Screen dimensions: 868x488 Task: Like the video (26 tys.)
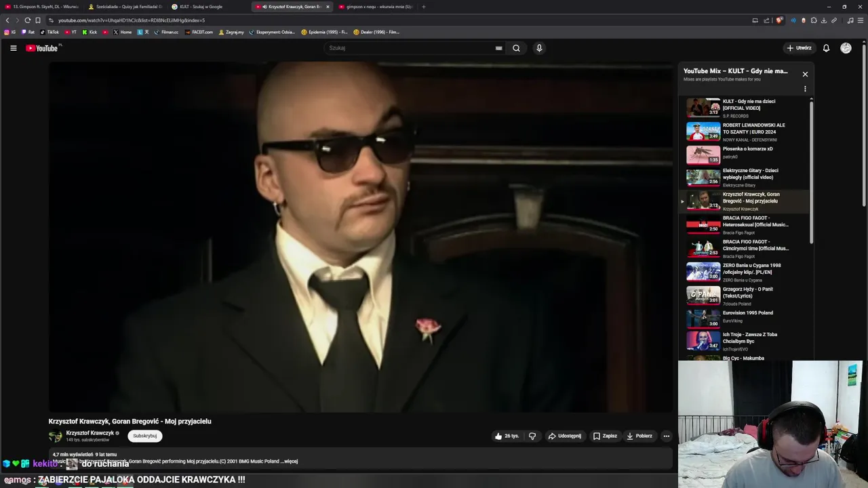tap(507, 436)
